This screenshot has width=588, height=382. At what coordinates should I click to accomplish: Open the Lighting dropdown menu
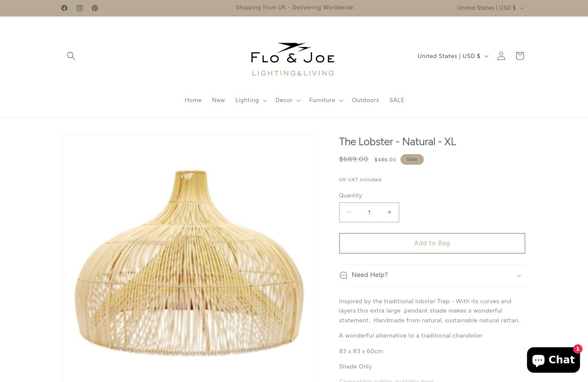251,100
